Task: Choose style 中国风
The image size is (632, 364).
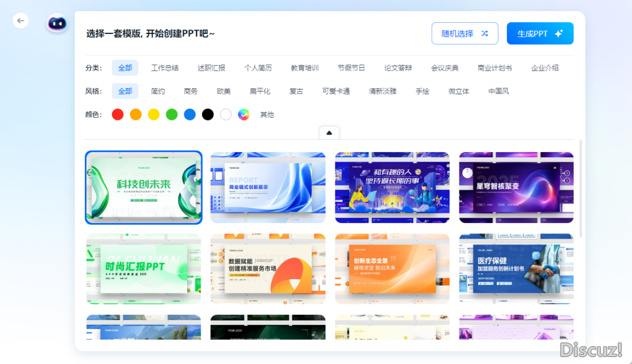Action: coord(499,91)
